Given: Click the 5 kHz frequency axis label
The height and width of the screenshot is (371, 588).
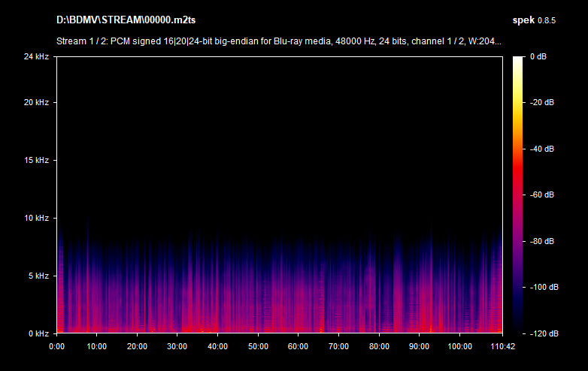Looking at the screenshot, I should tap(38, 276).
